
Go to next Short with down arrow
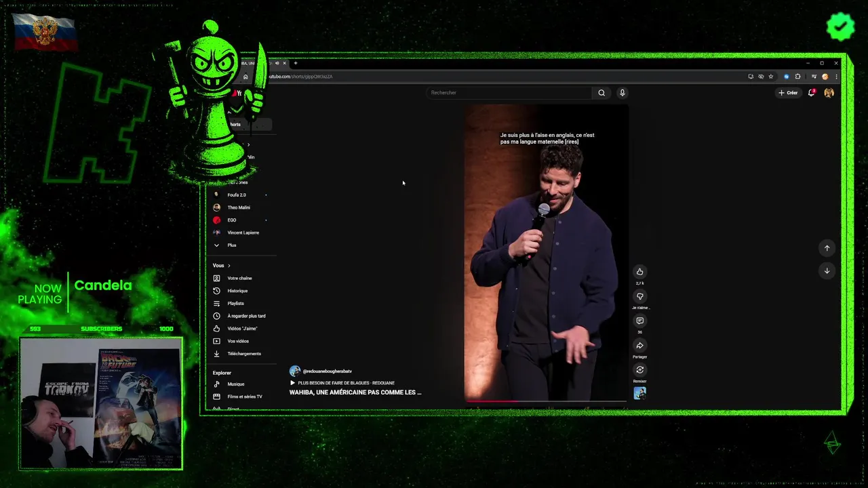click(827, 270)
